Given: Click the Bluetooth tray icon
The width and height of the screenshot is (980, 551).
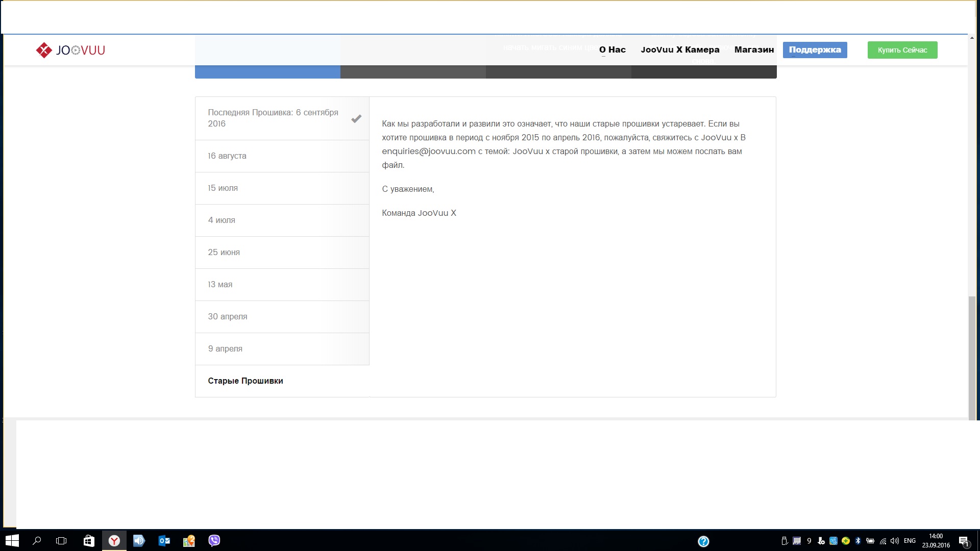Looking at the screenshot, I should tap(858, 541).
